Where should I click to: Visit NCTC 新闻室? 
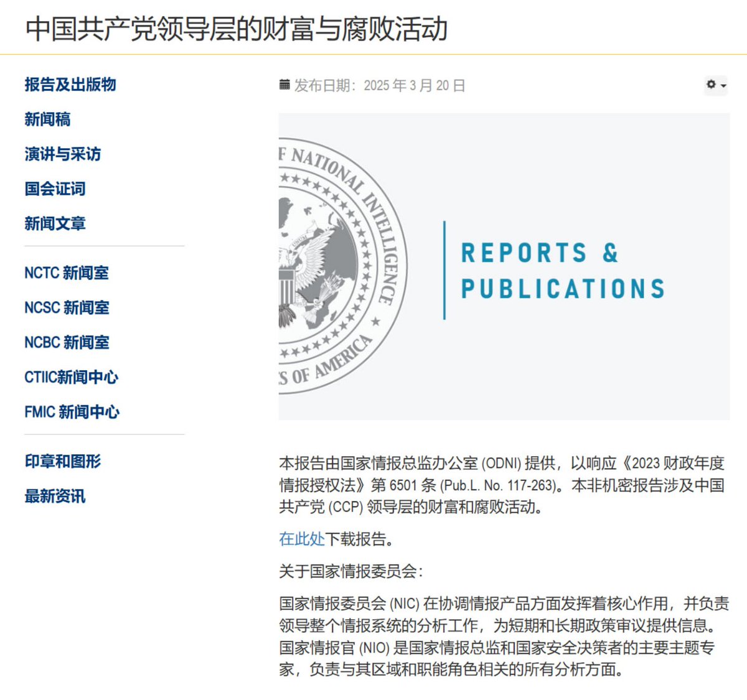point(67,273)
